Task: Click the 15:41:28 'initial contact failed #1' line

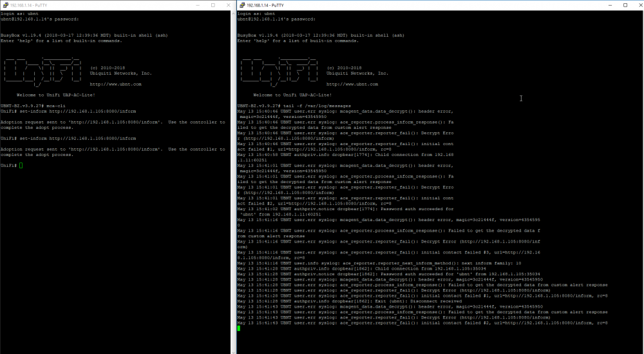Action: (422, 295)
